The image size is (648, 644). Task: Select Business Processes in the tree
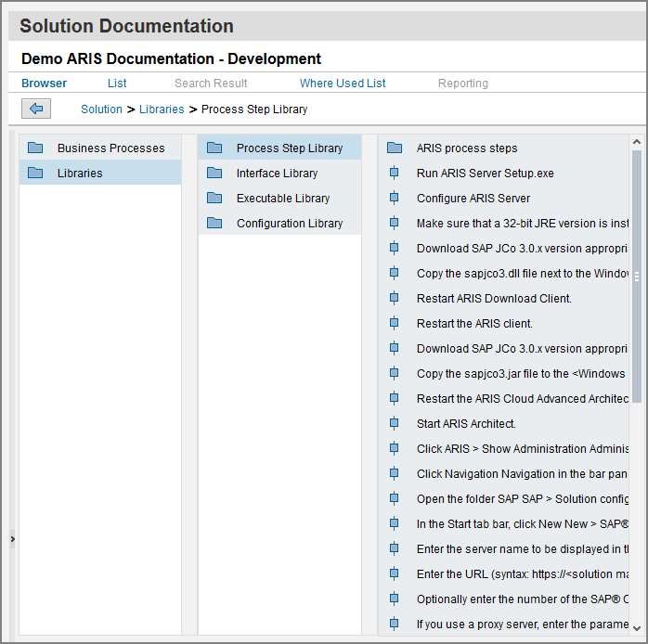(x=100, y=148)
